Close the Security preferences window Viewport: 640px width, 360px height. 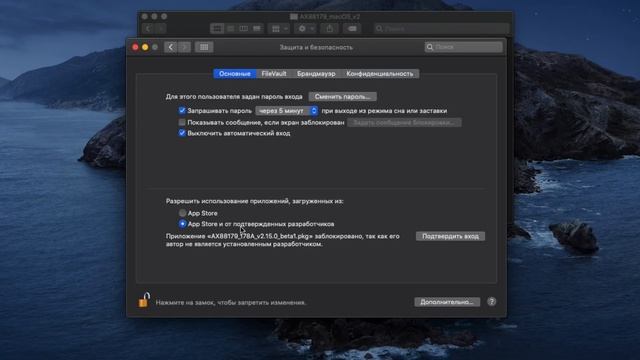tap(135, 47)
